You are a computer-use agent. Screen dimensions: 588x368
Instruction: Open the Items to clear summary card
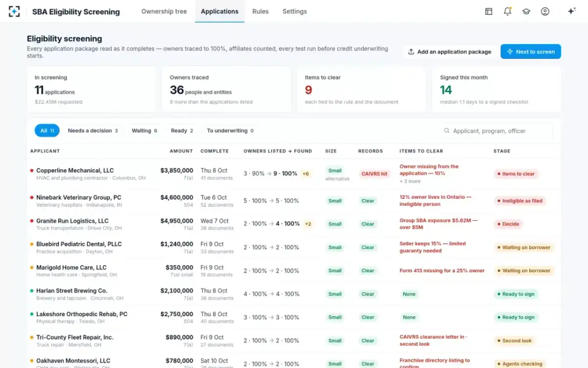pyautogui.click(x=362, y=89)
